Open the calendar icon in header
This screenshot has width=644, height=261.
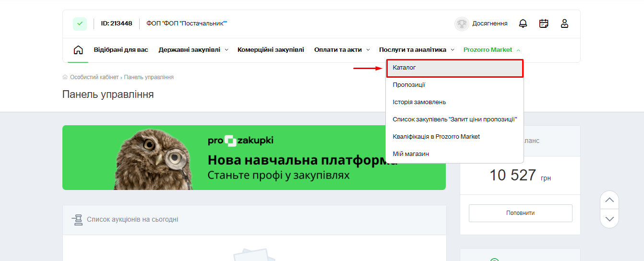pos(544,24)
